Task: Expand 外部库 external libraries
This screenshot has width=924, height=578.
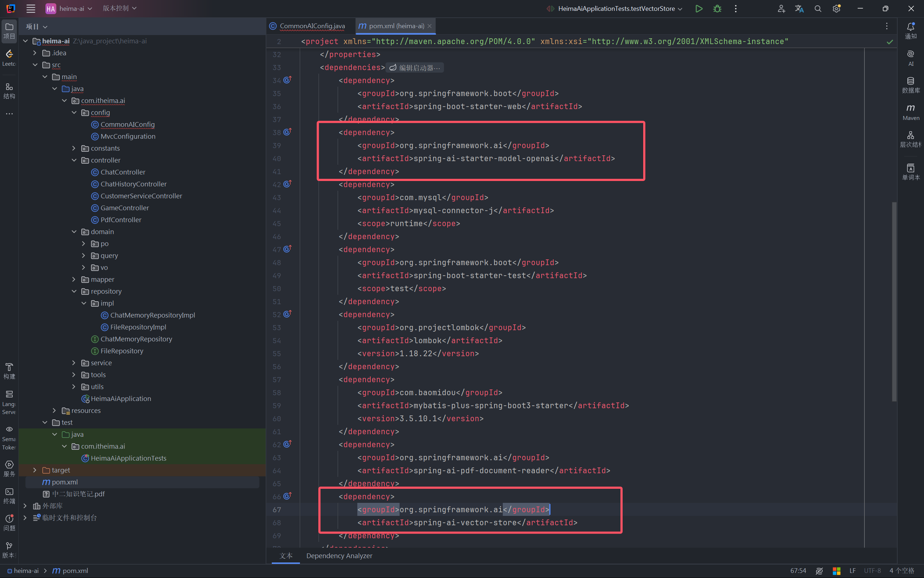Action: [25, 506]
